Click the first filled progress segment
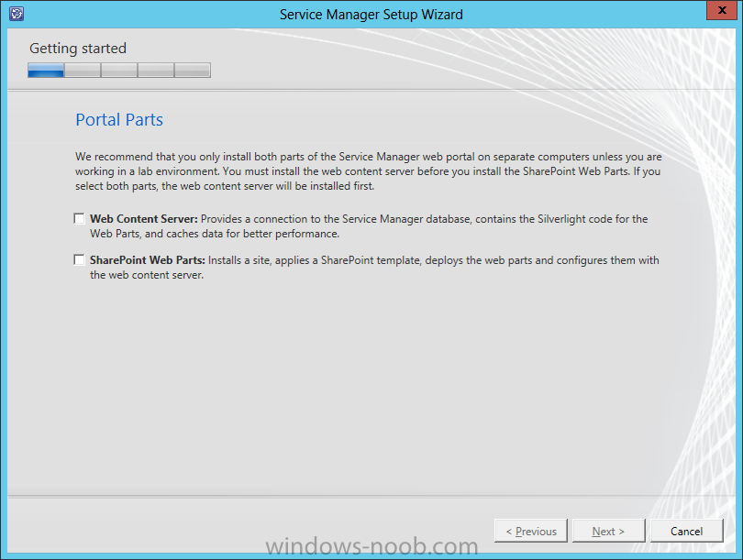 (45, 69)
